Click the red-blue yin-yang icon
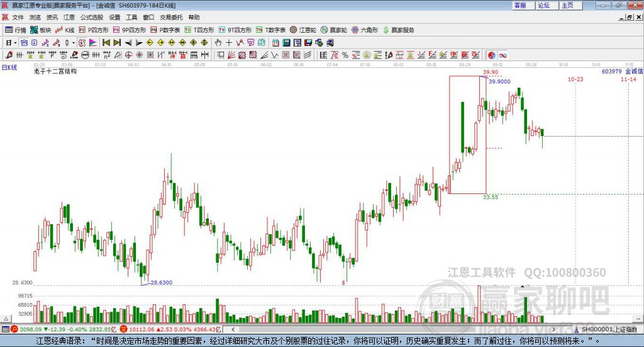The width and height of the screenshot is (644, 347). [492, 55]
